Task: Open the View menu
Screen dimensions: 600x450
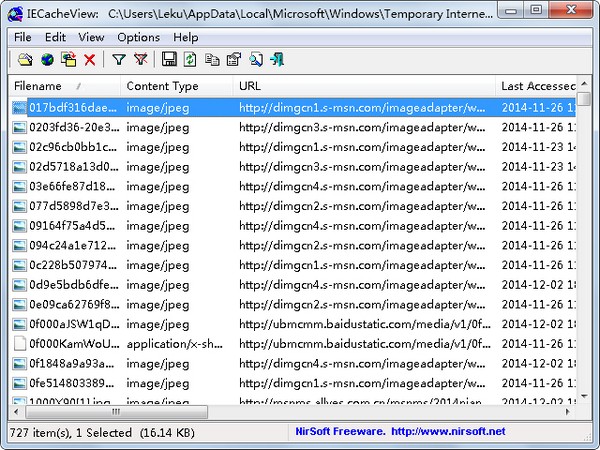Action: pos(91,37)
